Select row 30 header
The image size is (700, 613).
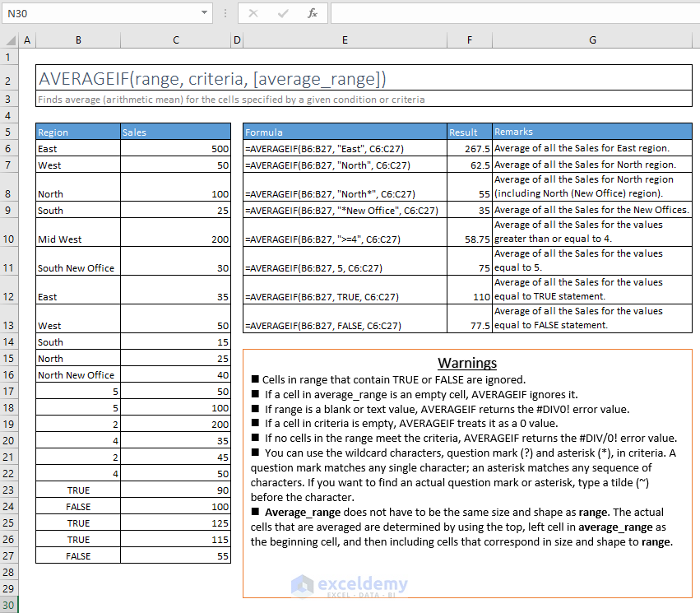tap(9, 606)
